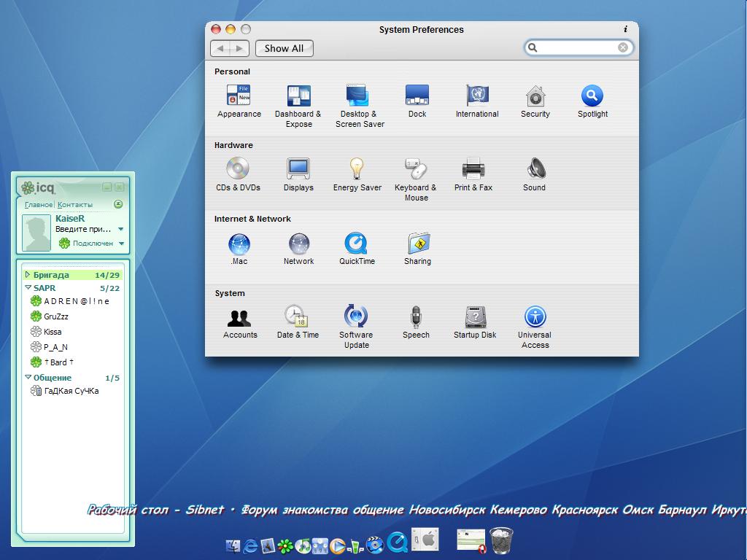Open Date & Time preferences

coord(298,322)
